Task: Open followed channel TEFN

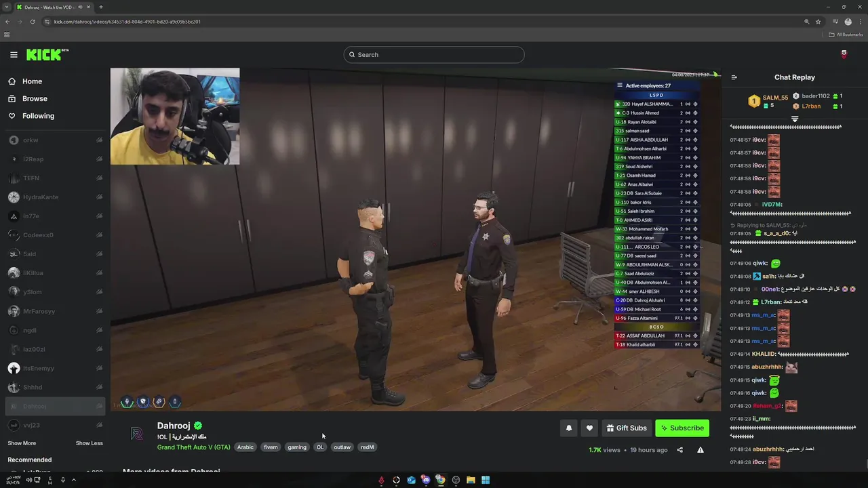Action: pos(54,178)
